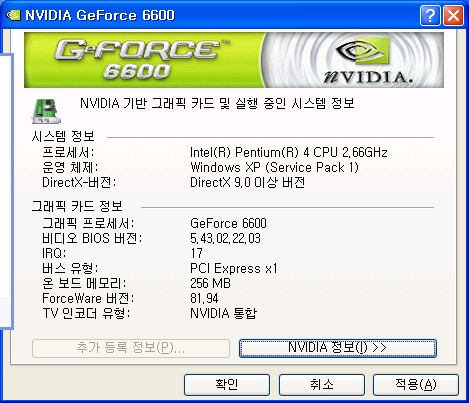Click the 시스템 정보 section header
The image size is (469, 403).
[63, 136]
